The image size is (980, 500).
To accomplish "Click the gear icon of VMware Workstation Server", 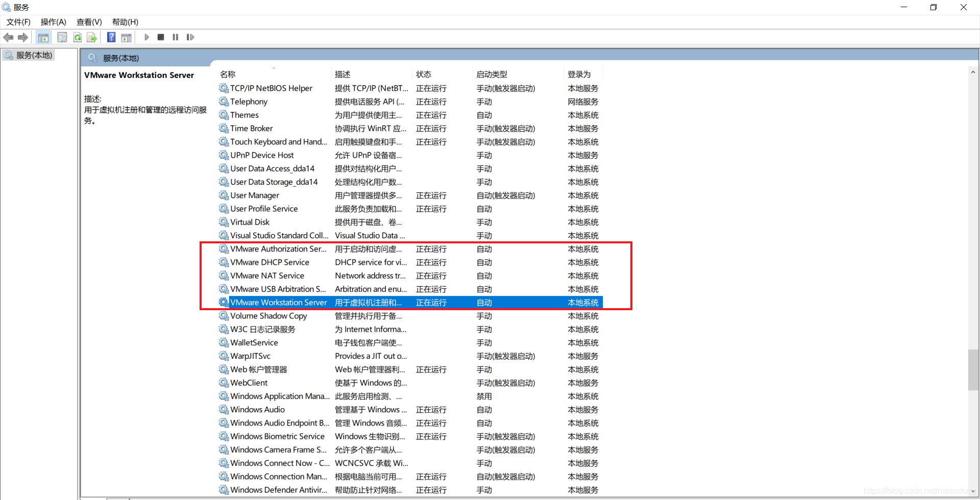I will point(224,302).
